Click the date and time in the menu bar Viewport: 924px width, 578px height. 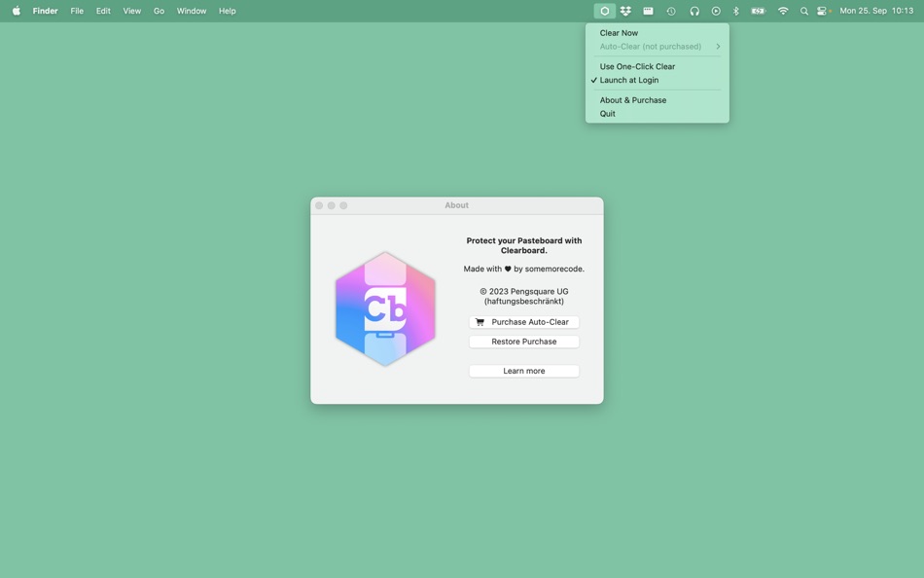click(x=876, y=11)
